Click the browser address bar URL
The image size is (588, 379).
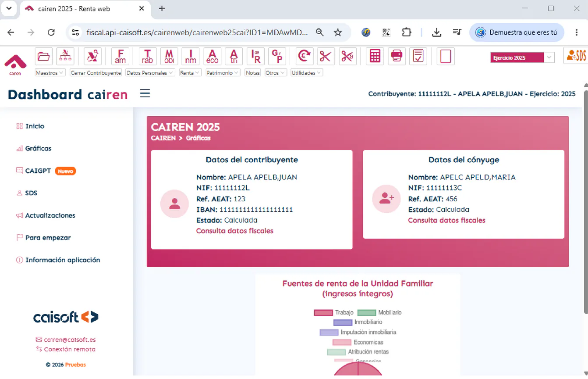(x=197, y=32)
